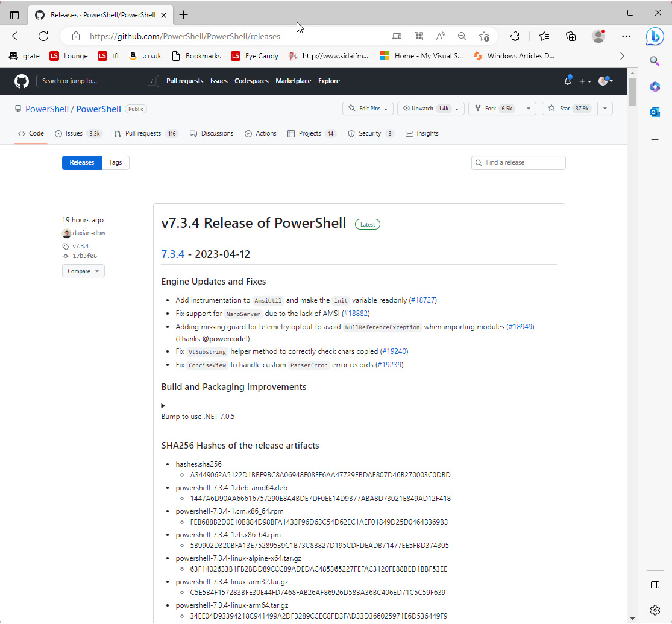Screen dimensions: 672x624
Task: Click the Find a release field
Action: pyautogui.click(x=518, y=163)
